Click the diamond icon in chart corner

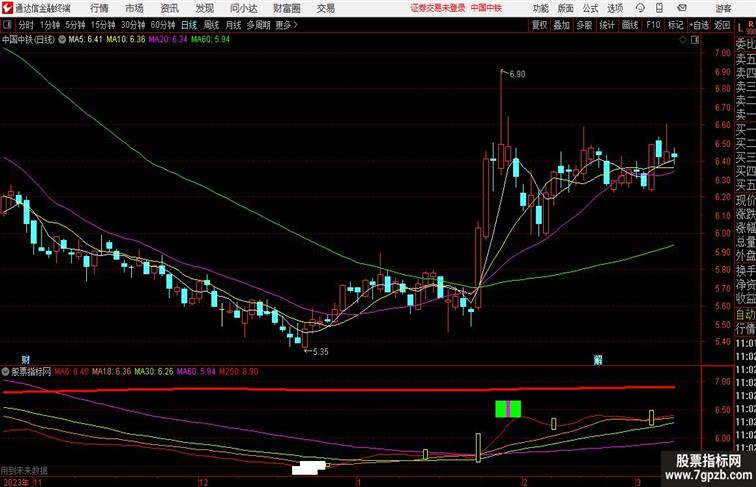[683, 40]
